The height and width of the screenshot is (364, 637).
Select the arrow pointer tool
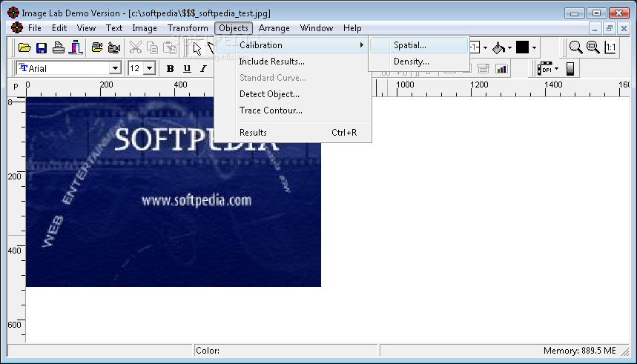click(x=197, y=48)
